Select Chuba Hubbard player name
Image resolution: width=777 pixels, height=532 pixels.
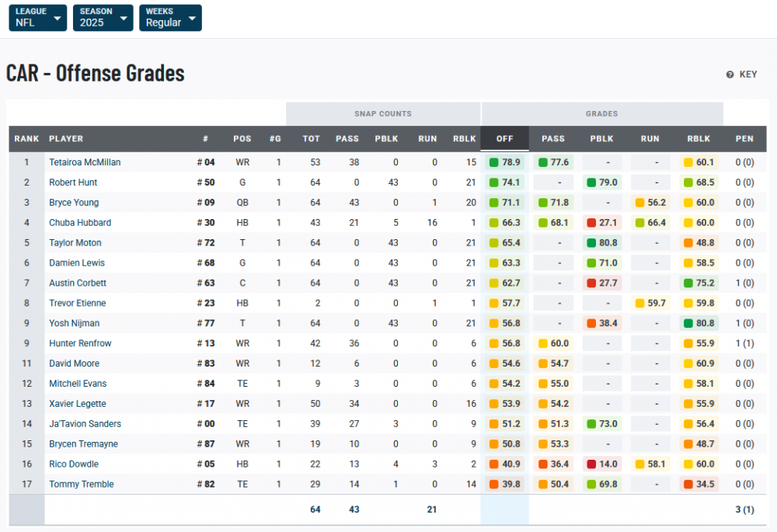(80, 223)
